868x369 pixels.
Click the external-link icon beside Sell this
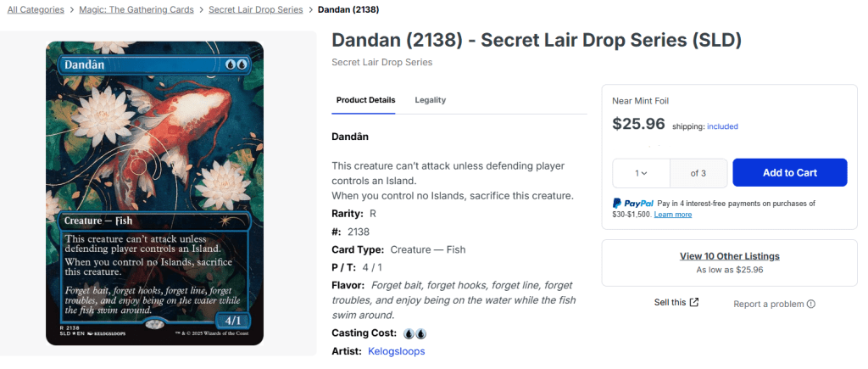[x=694, y=303]
